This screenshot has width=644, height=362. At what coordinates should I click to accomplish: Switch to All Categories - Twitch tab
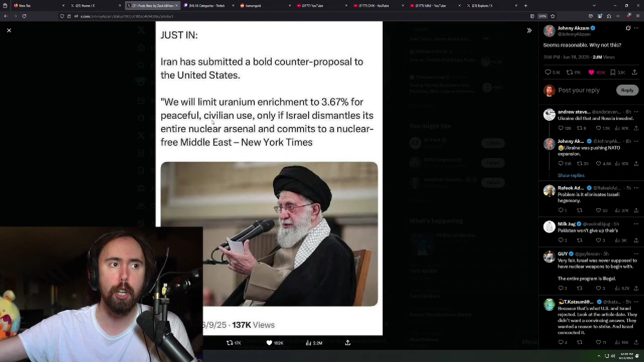[209, 6]
